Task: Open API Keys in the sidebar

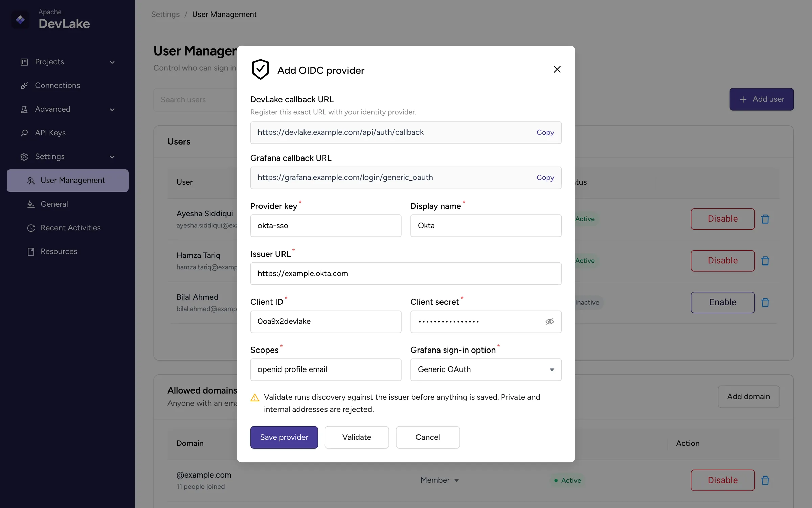Action: coord(68,133)
